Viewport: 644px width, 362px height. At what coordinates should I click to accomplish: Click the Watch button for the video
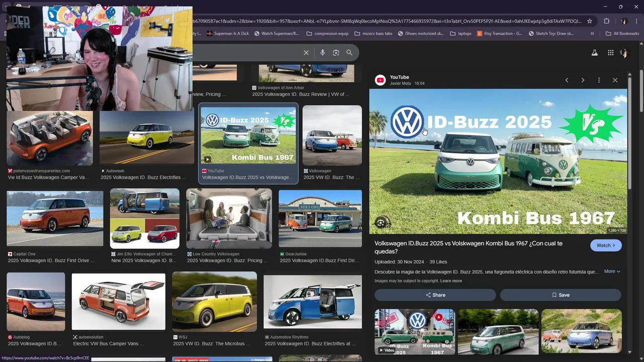pos(606,245)
